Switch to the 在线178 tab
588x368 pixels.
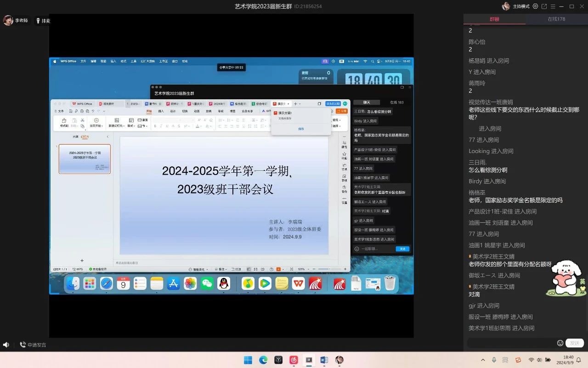pos(556,19)
